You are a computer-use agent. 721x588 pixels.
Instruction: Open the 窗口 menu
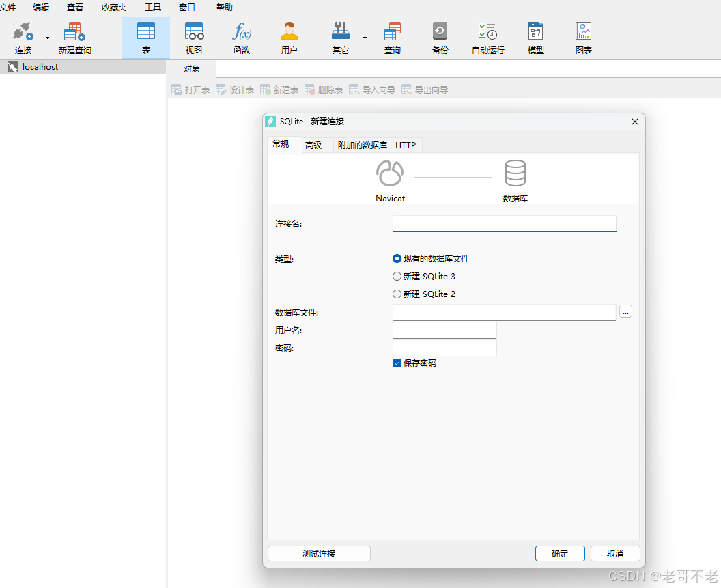[x=186, y=8]
